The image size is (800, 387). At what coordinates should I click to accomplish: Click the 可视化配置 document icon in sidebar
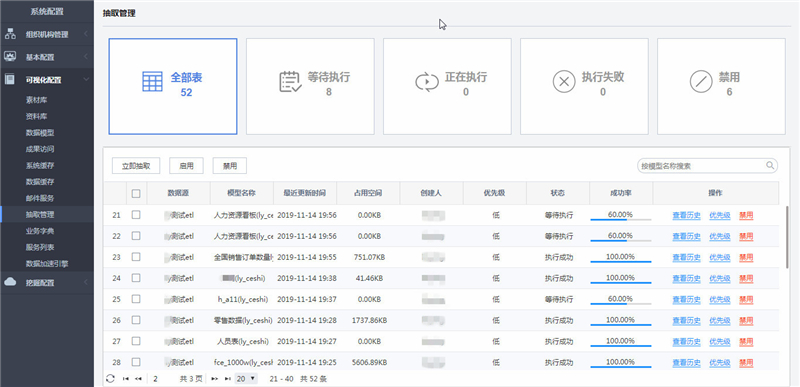coord(10,80)
